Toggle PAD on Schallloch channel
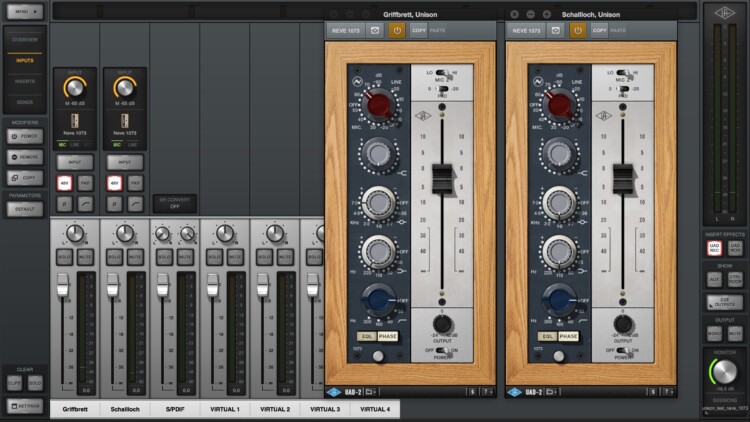The width and height of the screenshot is (750, 422). click(135, 183)
